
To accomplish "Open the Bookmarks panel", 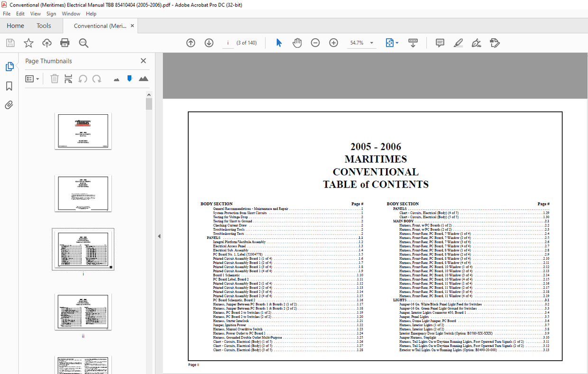I will 9,85.
